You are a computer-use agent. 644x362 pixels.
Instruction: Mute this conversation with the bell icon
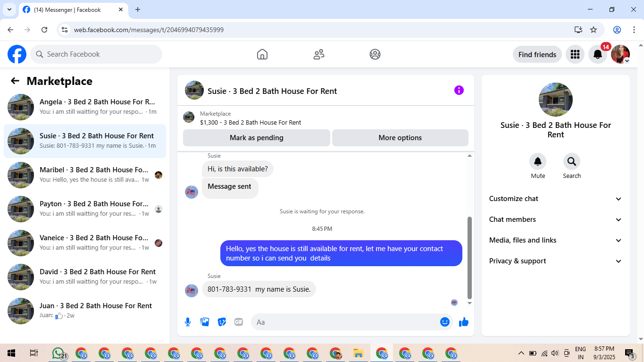tap(538, 162)
